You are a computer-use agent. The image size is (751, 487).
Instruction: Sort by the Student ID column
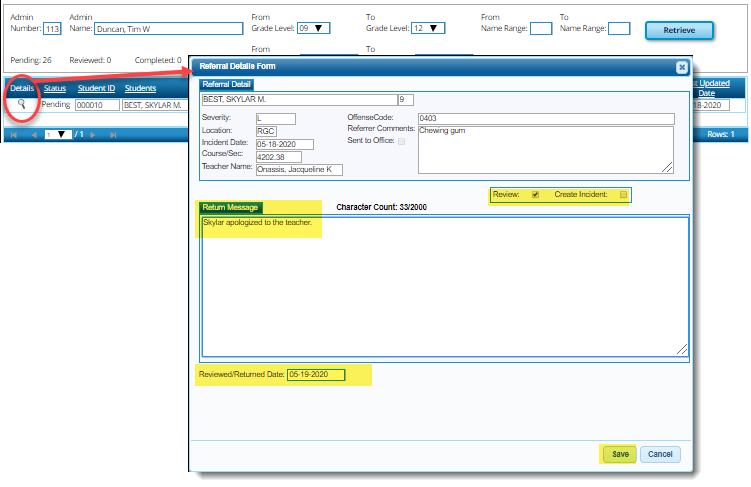pos(96,88)
